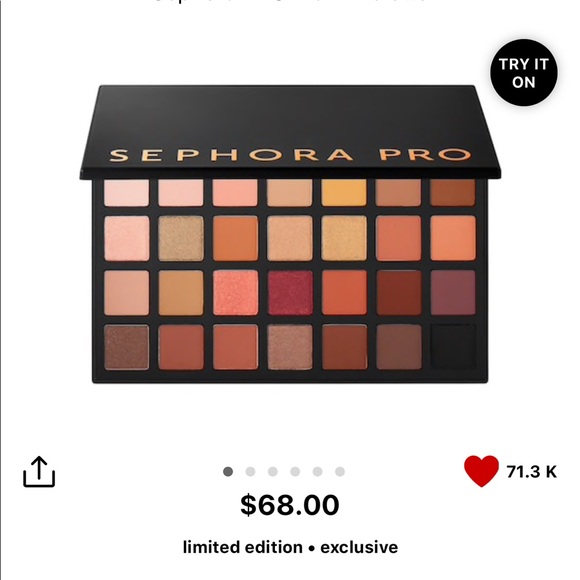Viewport: 580px width, 580px height.
Task: Pick the yellow shade in top row
Action: pos(344,192)
